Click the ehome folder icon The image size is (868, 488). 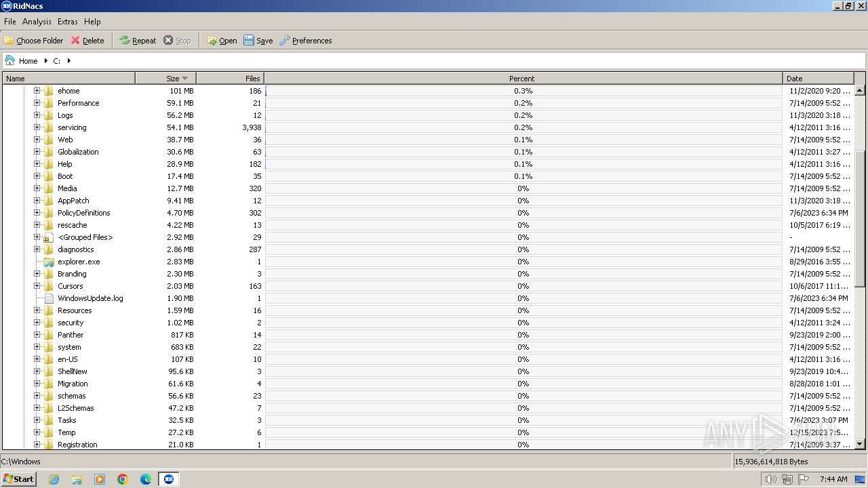click(48, 91)
